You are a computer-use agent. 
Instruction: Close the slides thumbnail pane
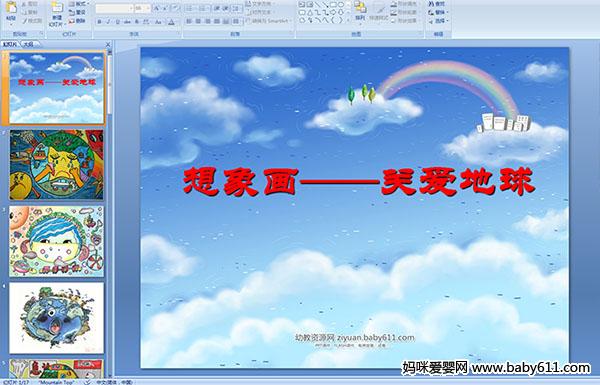tap(108, 45)
